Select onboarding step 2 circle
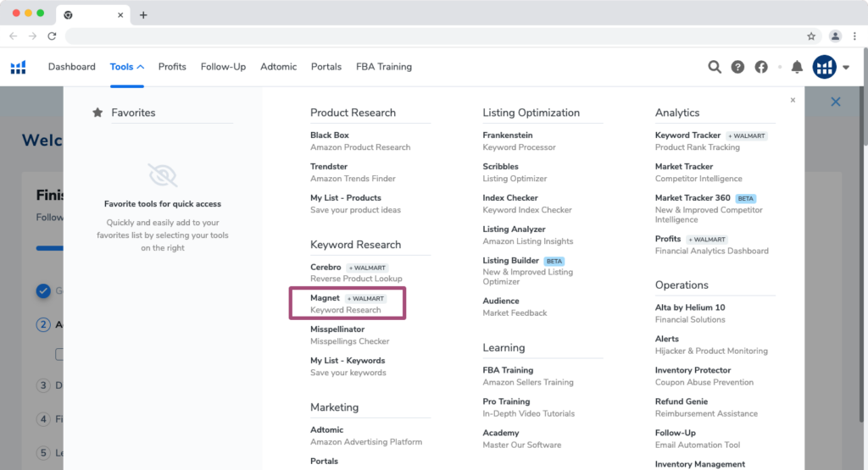Viewport: 868px width, 470px height. click(43, 324)
